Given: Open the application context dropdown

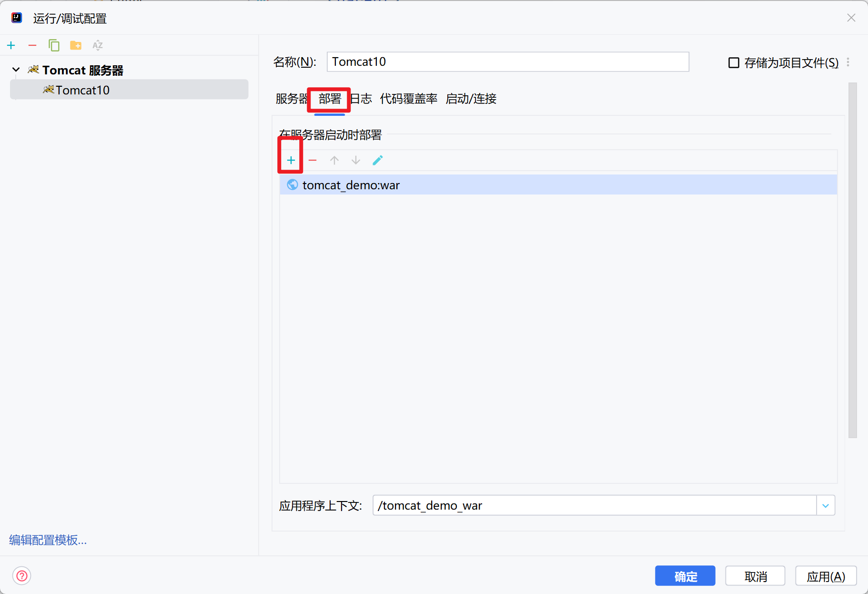Looking at the screenshot, I should coord(826,505).
